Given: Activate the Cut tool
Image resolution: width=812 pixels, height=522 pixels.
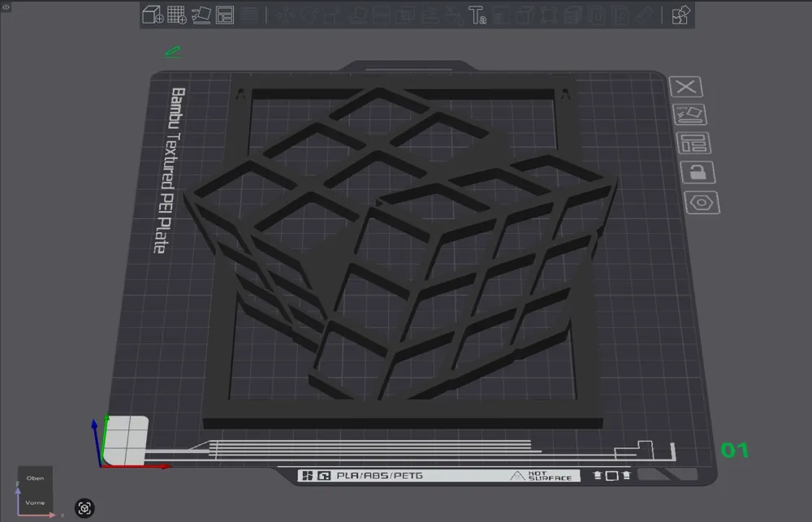Looking at the screenshot, I should [x=381, y=15].
